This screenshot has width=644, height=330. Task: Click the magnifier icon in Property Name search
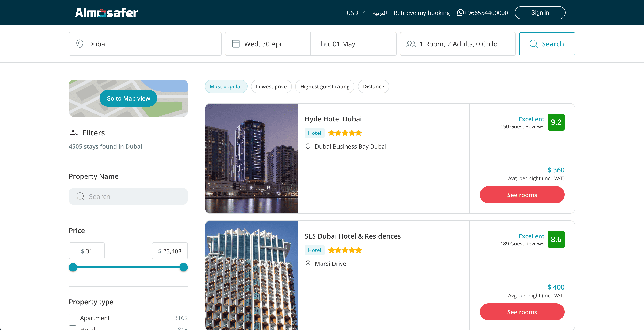pyautogui.click(x=81, y=196)
